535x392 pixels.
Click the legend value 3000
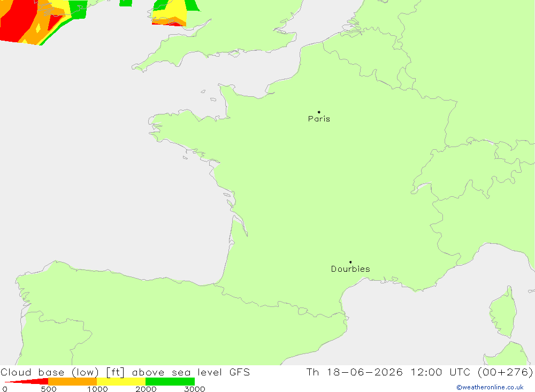coord(195,389)
